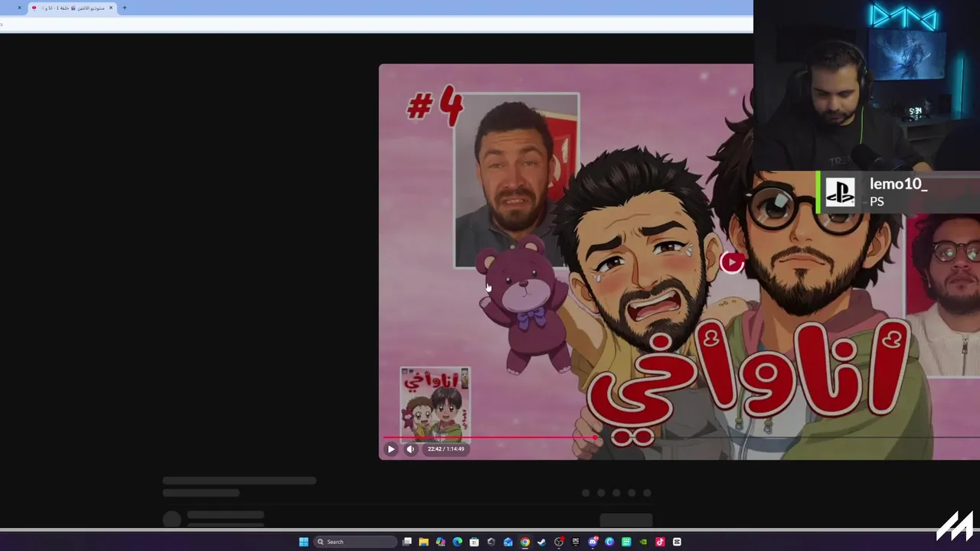This screenshot has height=551, width=980.
Task: Mute the video with the speaker icon
Action: click(410, 449)
